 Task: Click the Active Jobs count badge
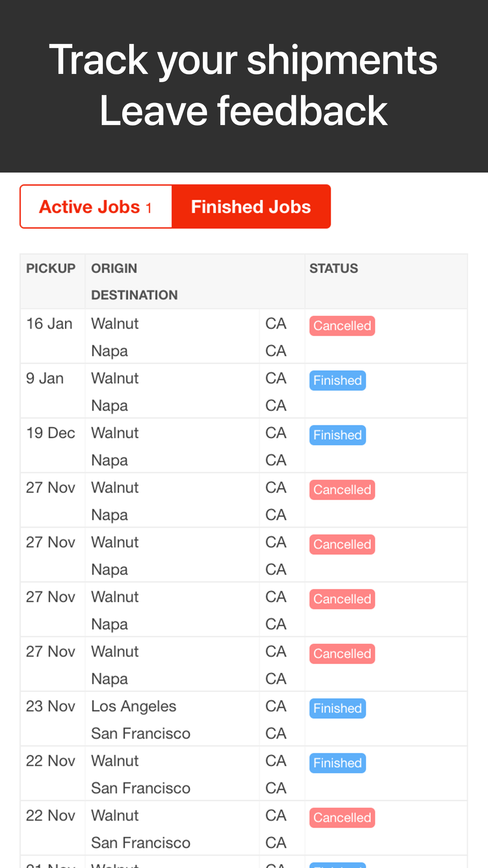tap(149, 208)
